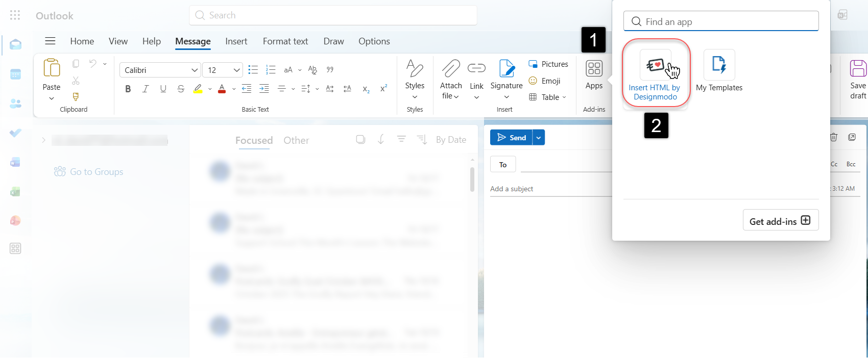Open Calendar in the left sidebar
Image resolution: width=868 pixels, height=358 pixels.
point(15,74)
